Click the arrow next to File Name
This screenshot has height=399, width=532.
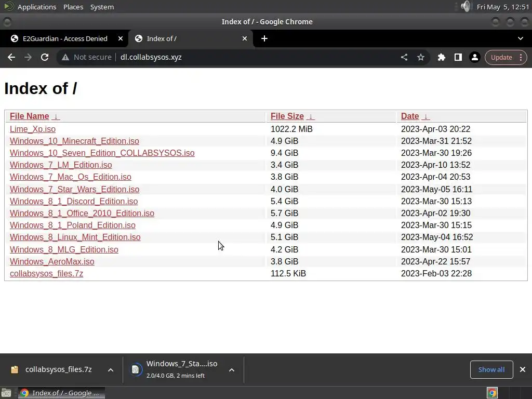point(56,116)
